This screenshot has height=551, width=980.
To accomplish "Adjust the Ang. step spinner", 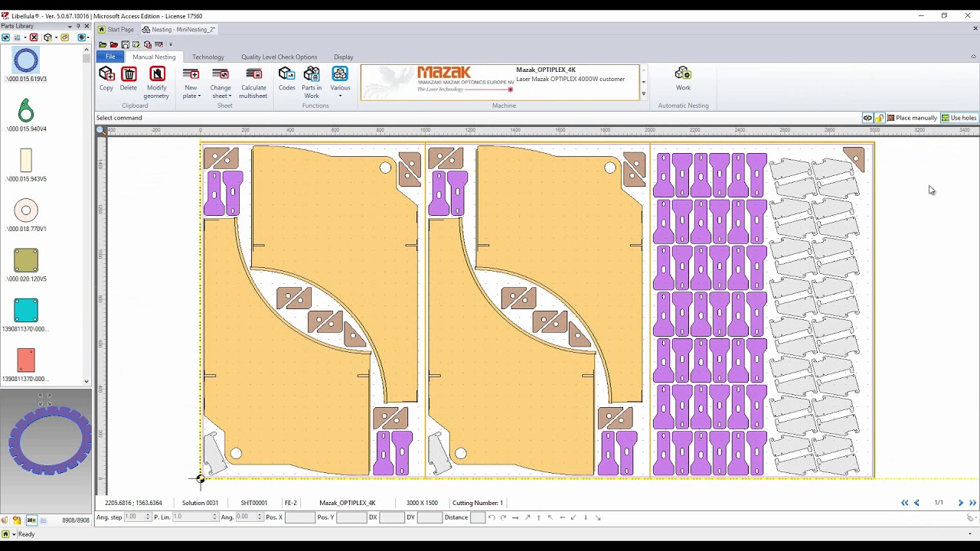I will (x=148, y=517).
